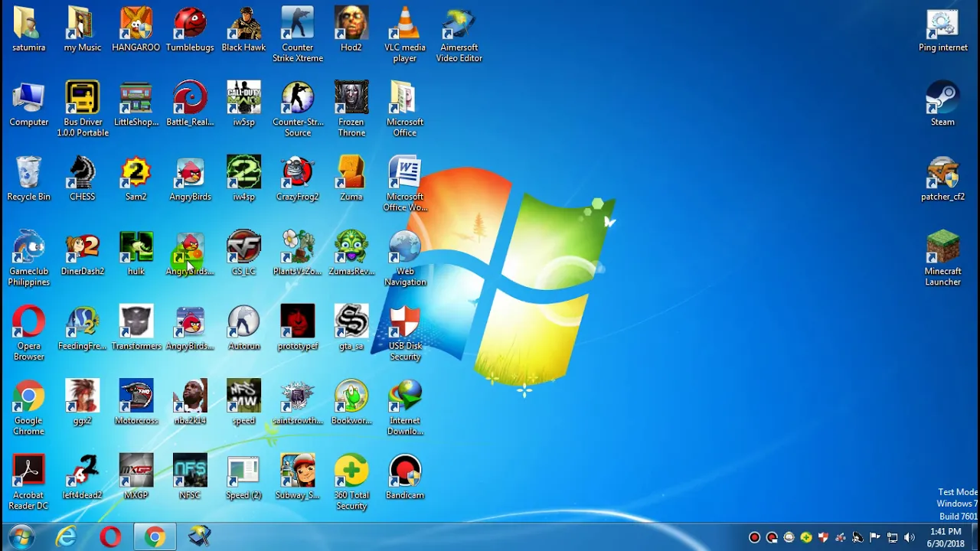Open the satumira folder on the desktop
Viewport: 980px width, 551px height.
pos(28,29)
